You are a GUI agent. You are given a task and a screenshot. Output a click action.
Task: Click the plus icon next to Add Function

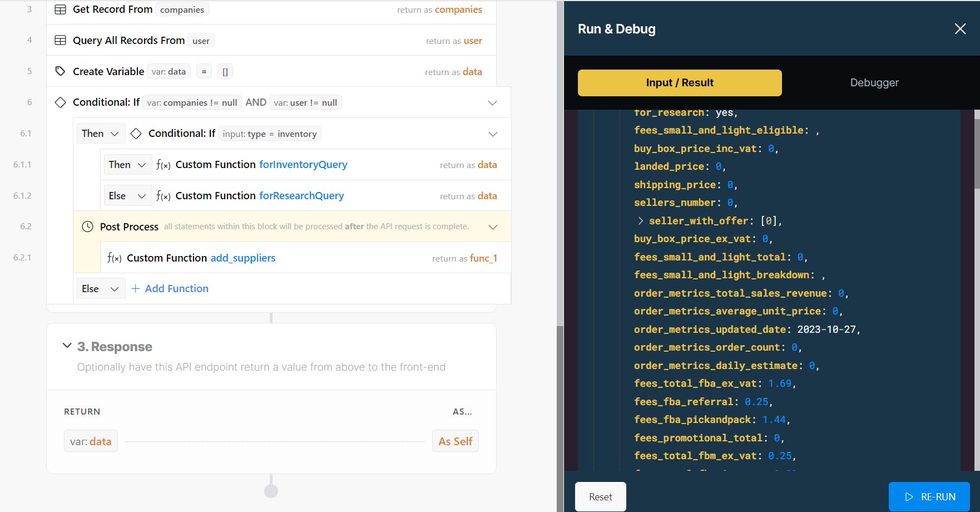(135, 288)
